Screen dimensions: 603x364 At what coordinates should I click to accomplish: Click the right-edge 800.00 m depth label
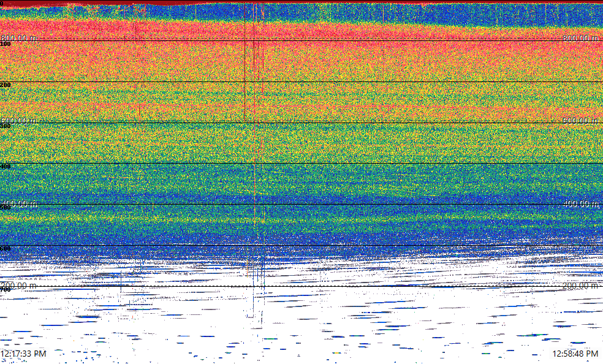click(x=580, y=38)
